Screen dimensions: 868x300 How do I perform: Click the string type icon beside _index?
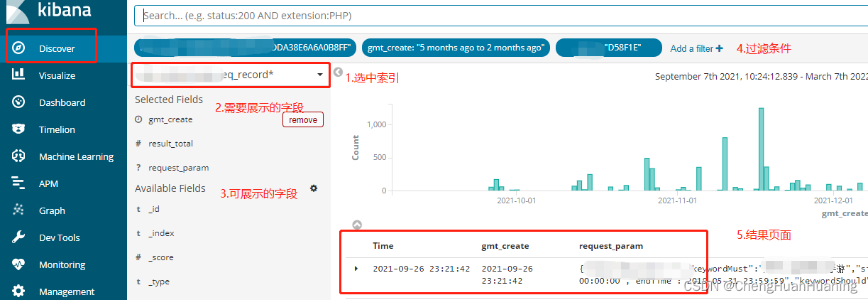pyautogui.click(x=138, y=233)
